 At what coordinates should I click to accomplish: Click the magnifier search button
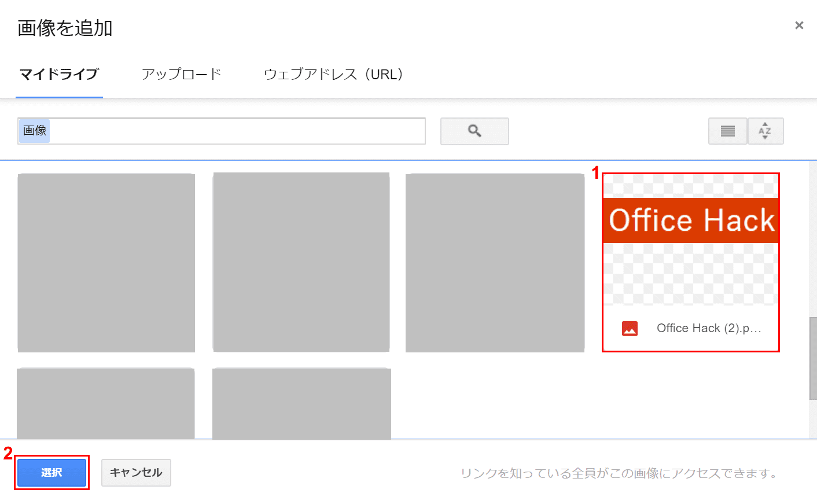click(x=474, y=131)
